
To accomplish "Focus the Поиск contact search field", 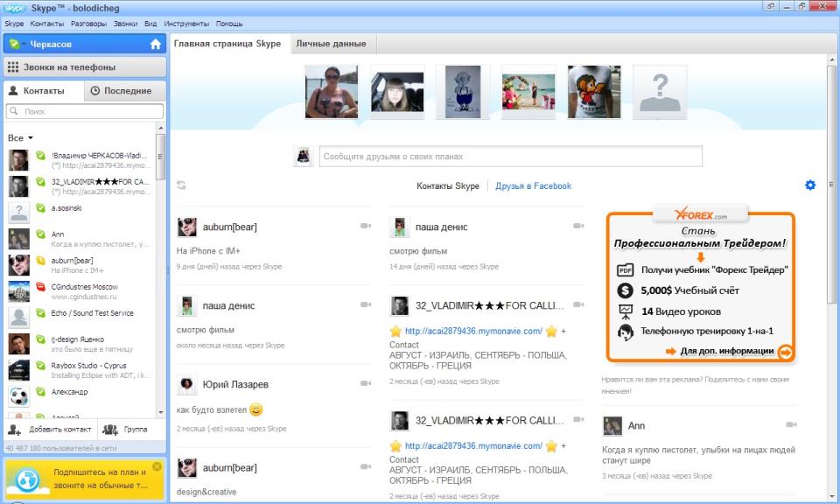I will tap(85, 111).
